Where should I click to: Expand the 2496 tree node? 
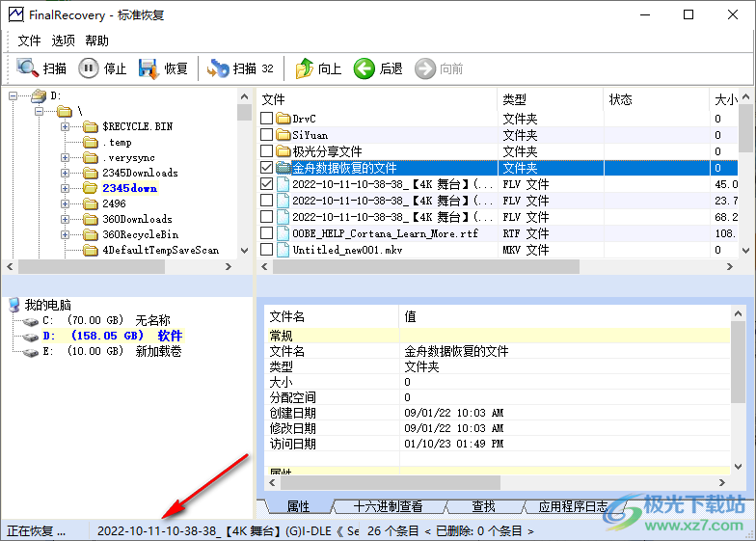[x=66, y=204]
